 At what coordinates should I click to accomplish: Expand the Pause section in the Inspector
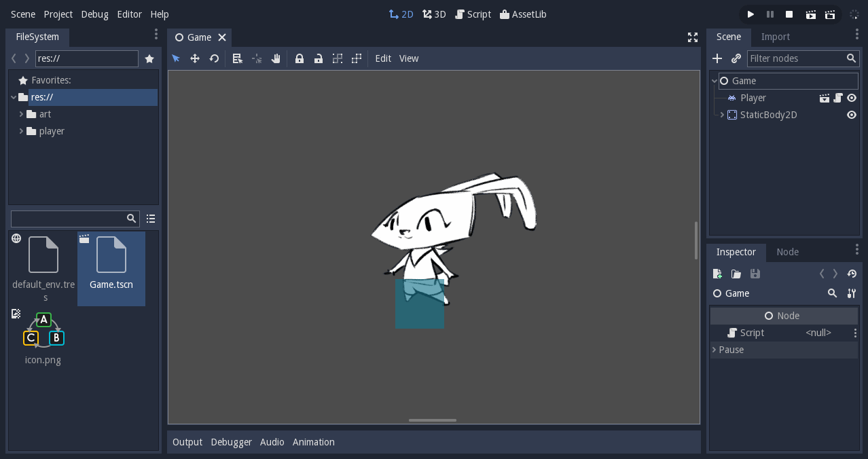pyautogui.click(x=714, y=350)
